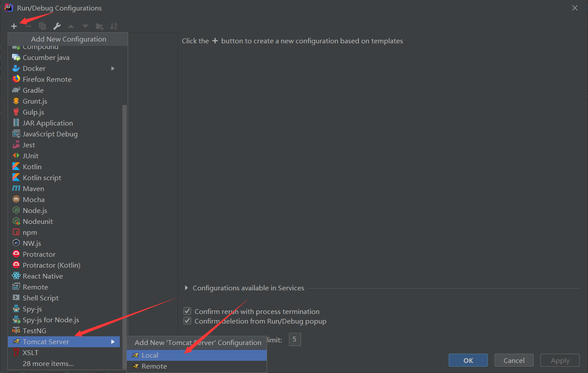588x373 pixels.
Task: Select Tomcat Server in the configuration list
Action: point(64,342)
